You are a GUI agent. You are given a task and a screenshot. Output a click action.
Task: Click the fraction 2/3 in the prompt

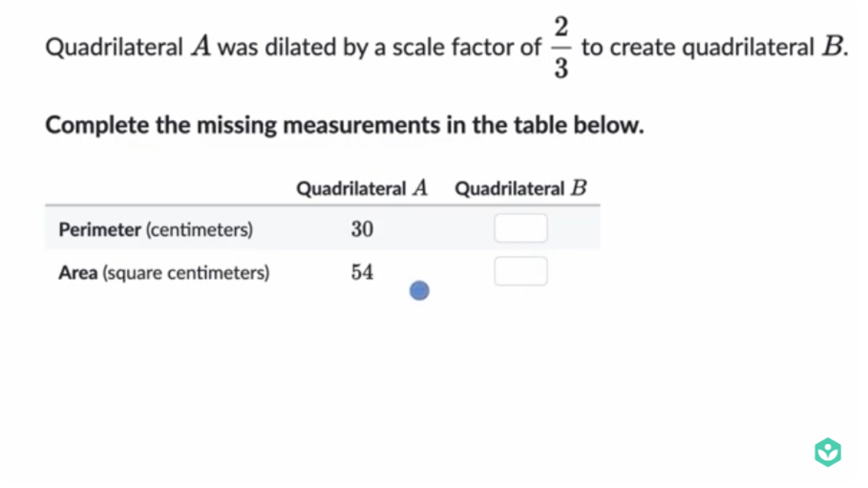coord(560,47)
